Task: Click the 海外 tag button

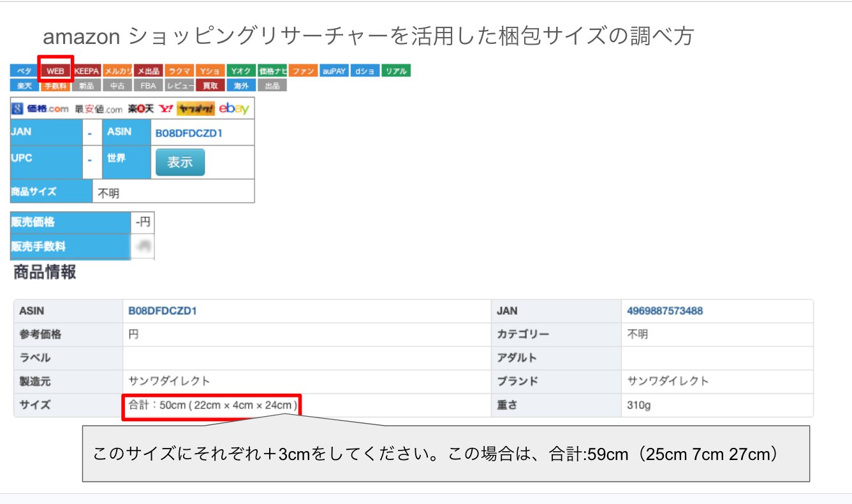Action: [x=241, y=85]
